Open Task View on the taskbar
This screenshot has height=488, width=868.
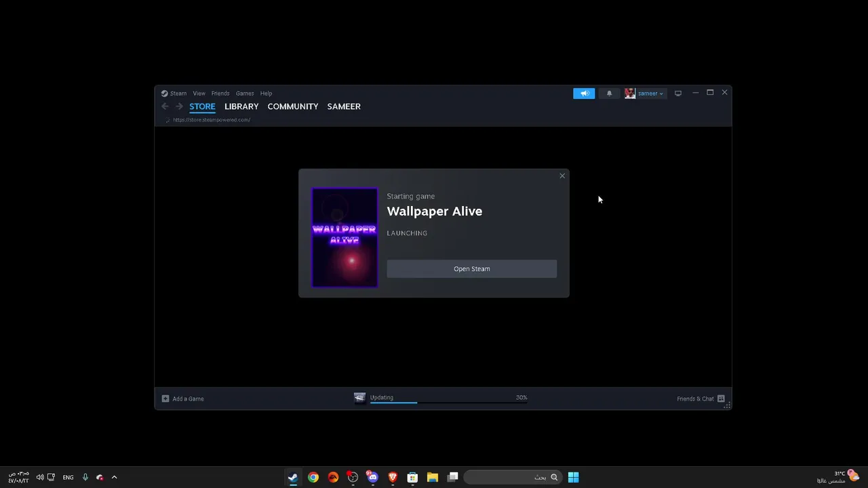[x=452, y=477]
